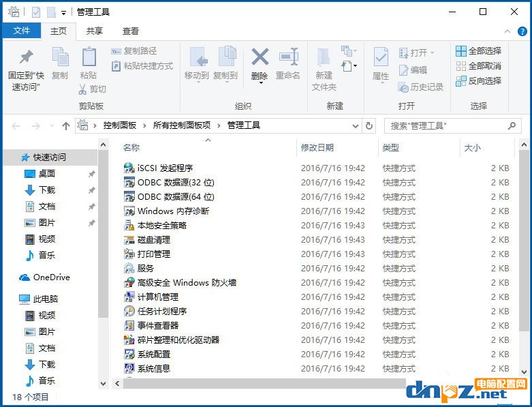Switch to the 共享 ribbon tab
This screenshot has height=407, width=532.
(x=94, y=31)
